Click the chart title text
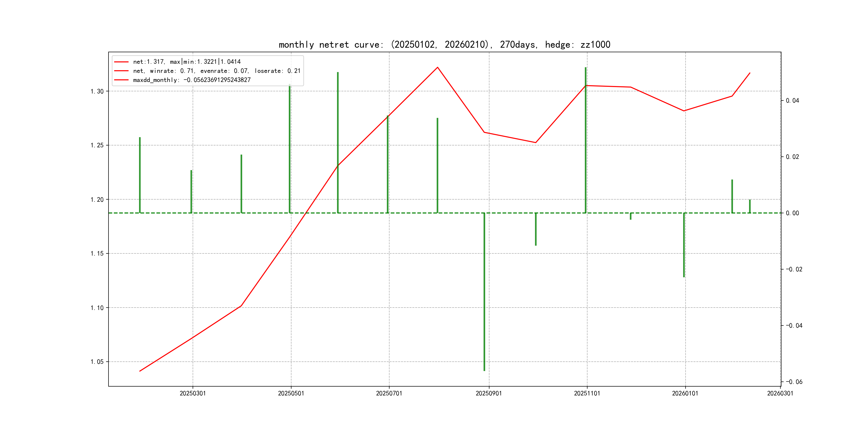 [444, 45]
